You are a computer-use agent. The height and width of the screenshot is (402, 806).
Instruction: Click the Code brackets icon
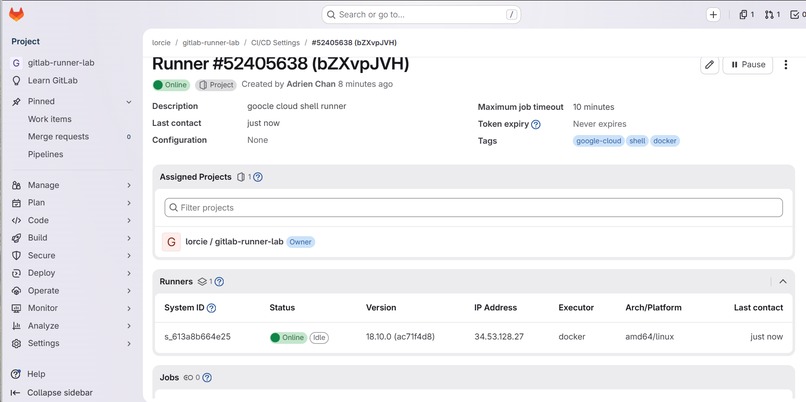tap(16, 221)
